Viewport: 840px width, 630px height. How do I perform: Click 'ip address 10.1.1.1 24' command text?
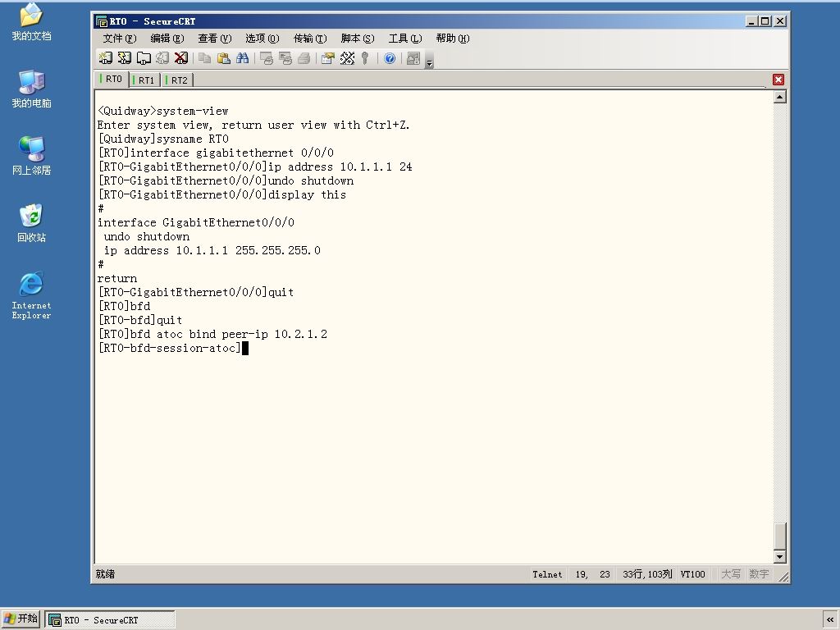pos(340,167)
